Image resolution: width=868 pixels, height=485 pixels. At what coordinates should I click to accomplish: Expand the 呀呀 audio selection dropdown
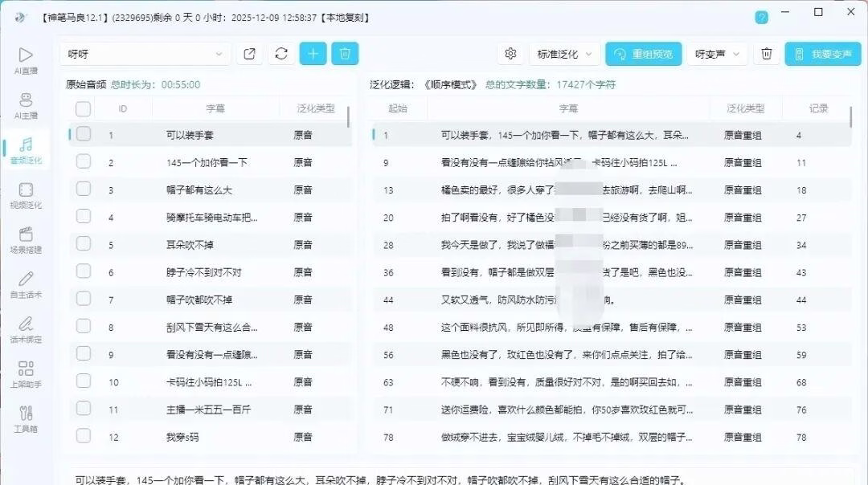(x=145, y=54)
